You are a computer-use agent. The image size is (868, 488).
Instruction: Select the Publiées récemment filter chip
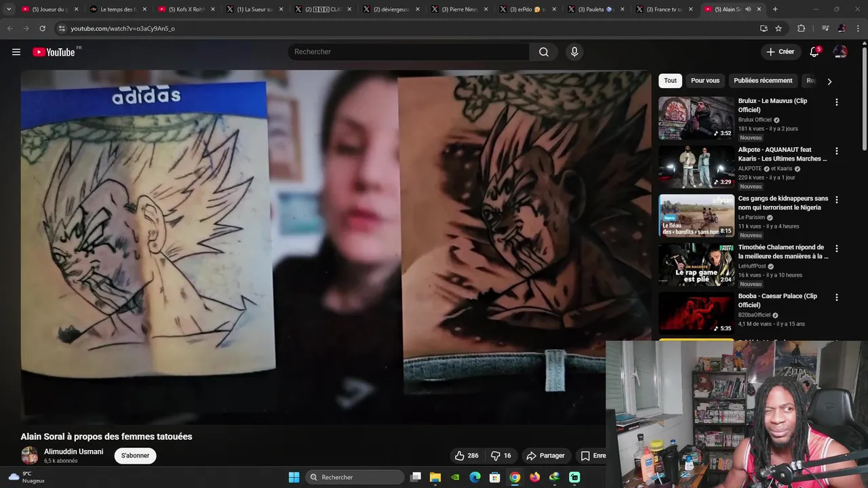763,81
